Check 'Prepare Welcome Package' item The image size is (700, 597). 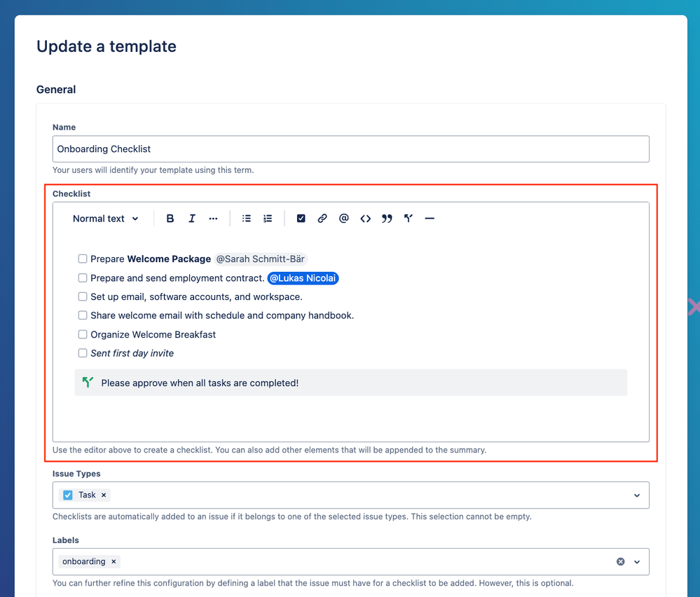[x=83, y=259]
